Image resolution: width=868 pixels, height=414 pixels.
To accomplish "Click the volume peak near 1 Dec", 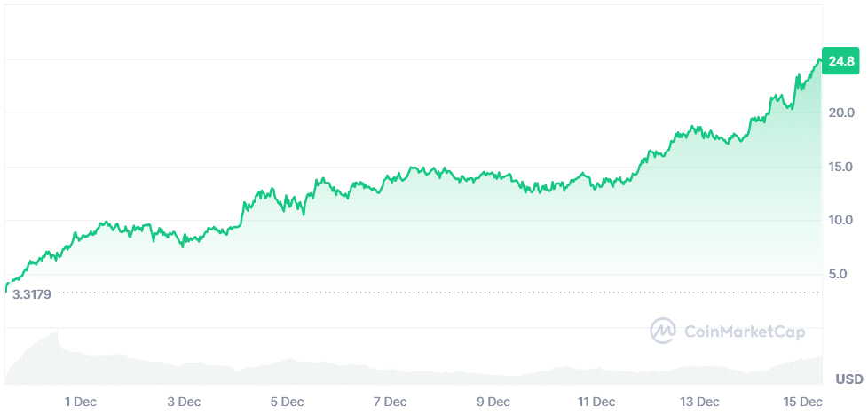I will point(57,335).
